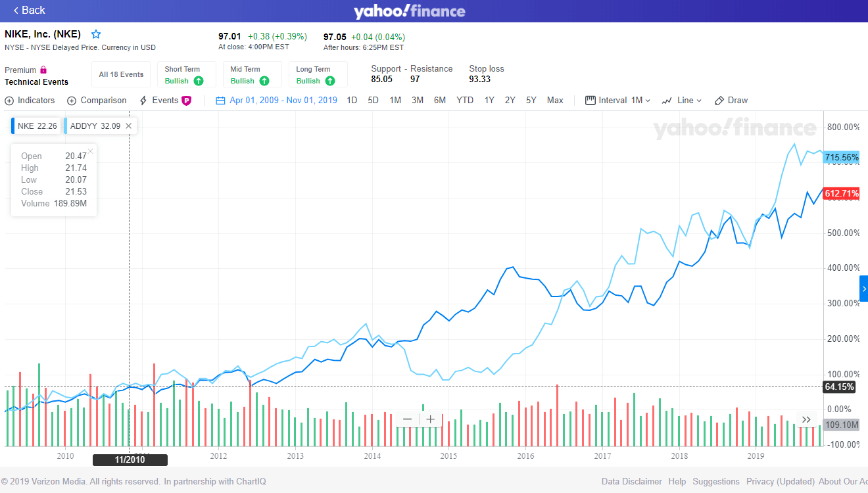Click the 612.71% NKE price label
This screenshot has width=868, height=493.
(x=841, y=193)
